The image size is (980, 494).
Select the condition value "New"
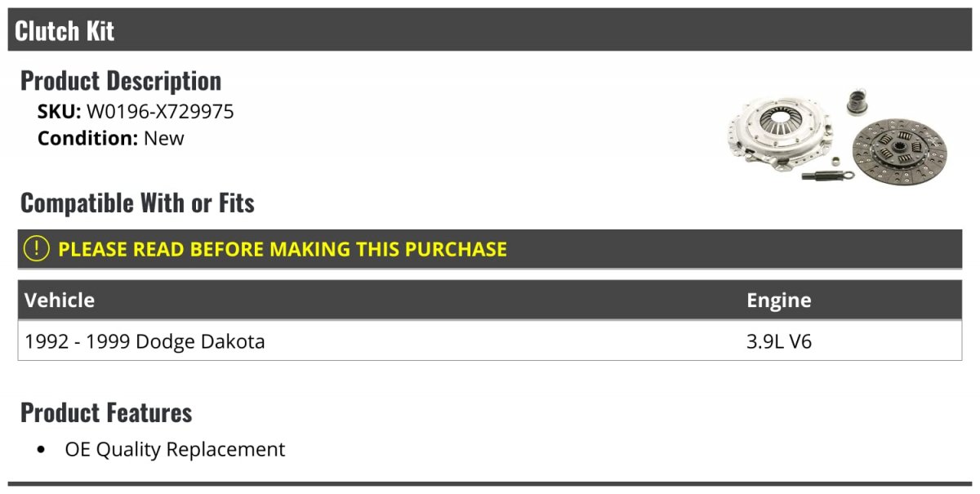[x=164, y=138]
